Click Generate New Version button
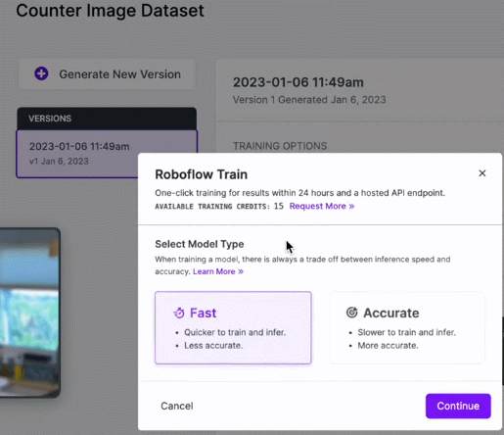Image resolution: width=504 pixels, height=435 pixels. [x=107, y=74]
